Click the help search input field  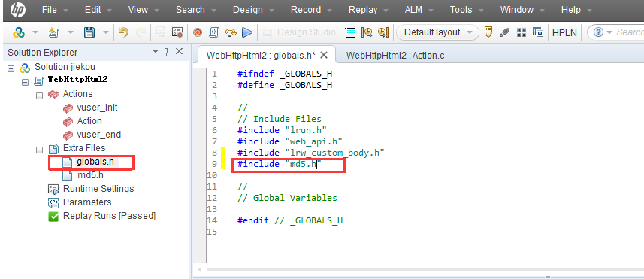tap(629, 32)
